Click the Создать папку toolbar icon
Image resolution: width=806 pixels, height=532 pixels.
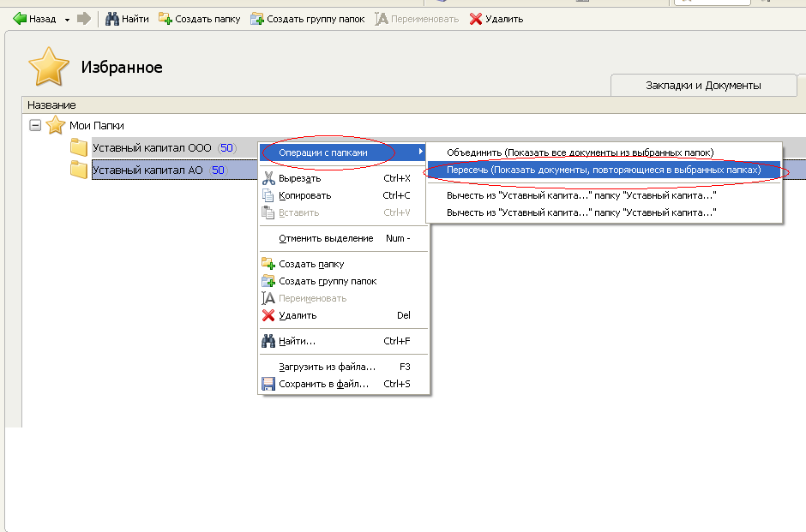tap(165, 19)
